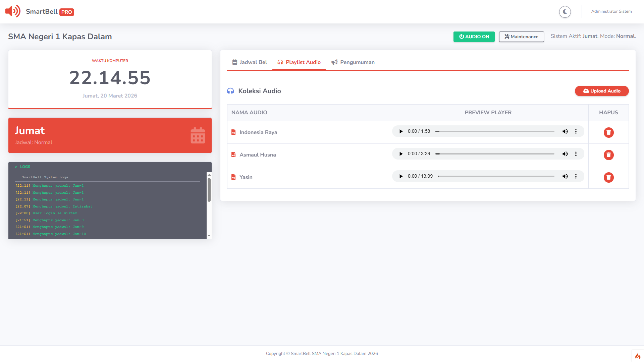644x362 pixels.
Task: Seek on the Asmaul Husna progress bar
Action: [495, 154]
